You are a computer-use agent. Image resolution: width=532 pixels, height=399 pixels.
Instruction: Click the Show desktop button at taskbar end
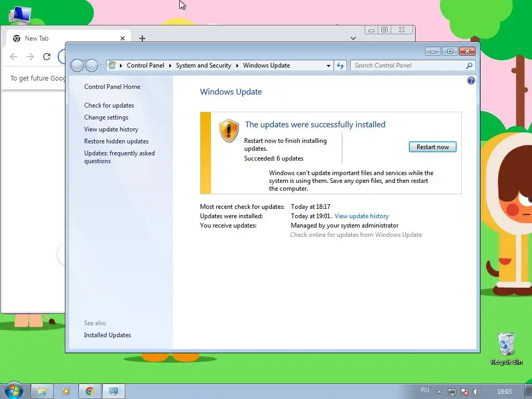[x=528, y=392]
